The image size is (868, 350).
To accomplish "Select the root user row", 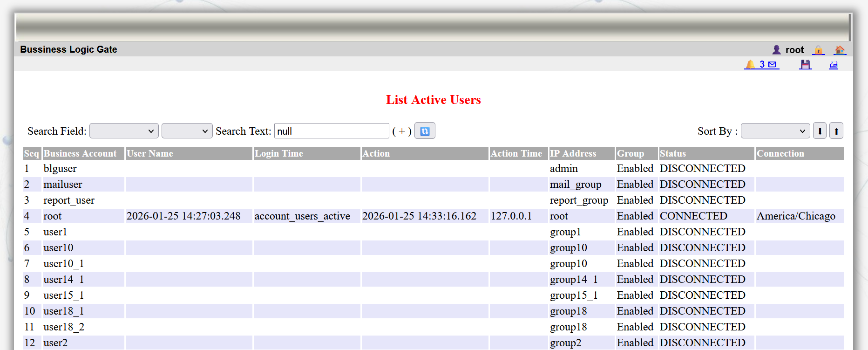I will (53, 216).
